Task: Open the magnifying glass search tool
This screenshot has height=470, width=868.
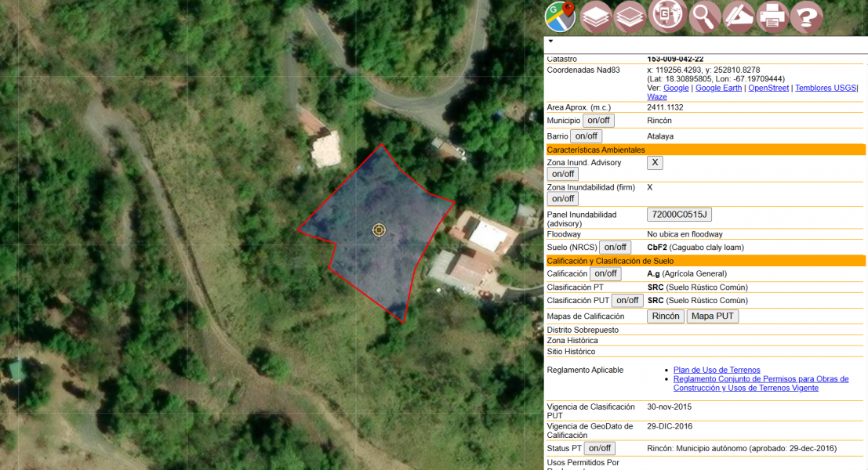Action: pos(705,16)
